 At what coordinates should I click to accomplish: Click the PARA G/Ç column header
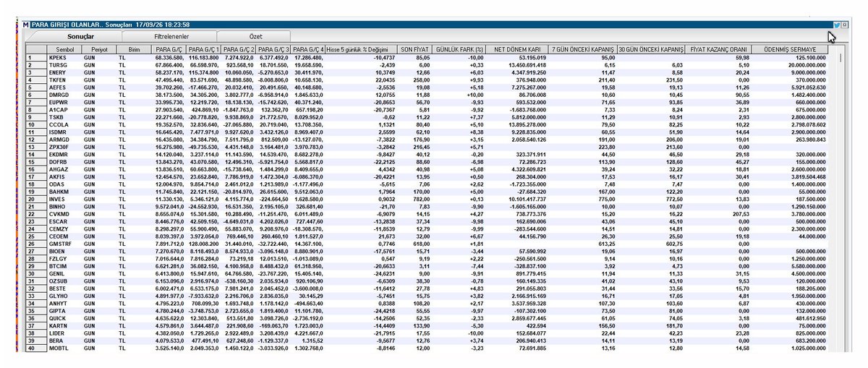(x=169, y=49)
